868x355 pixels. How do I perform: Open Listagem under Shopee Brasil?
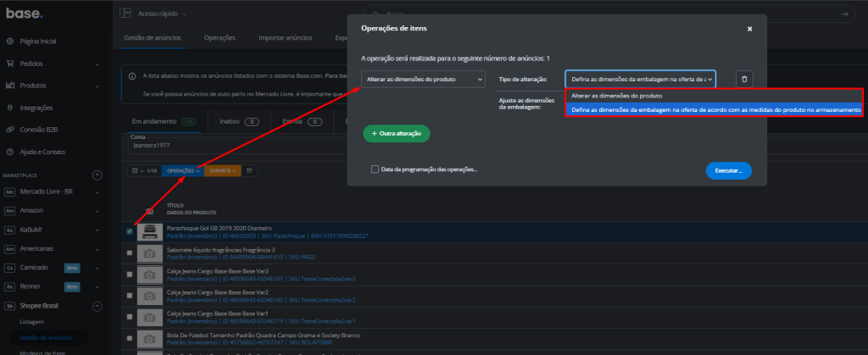[x=31, y=322]
